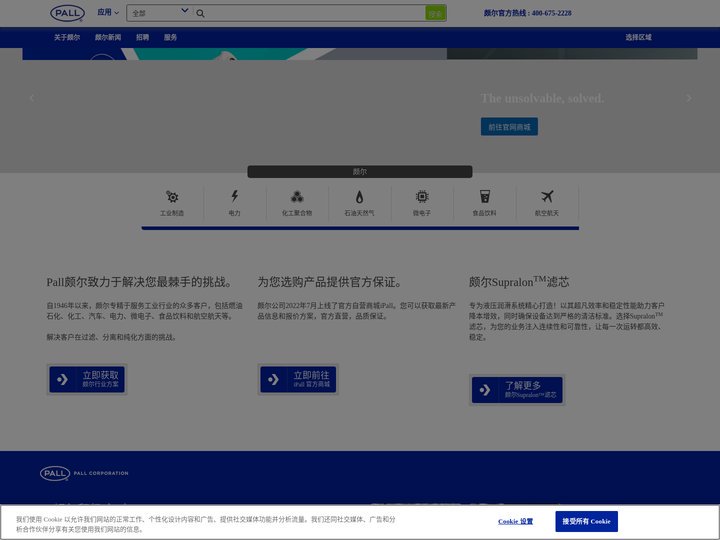
Task: Click the magnifier icon in the search bar
Action: pos(200,13)
